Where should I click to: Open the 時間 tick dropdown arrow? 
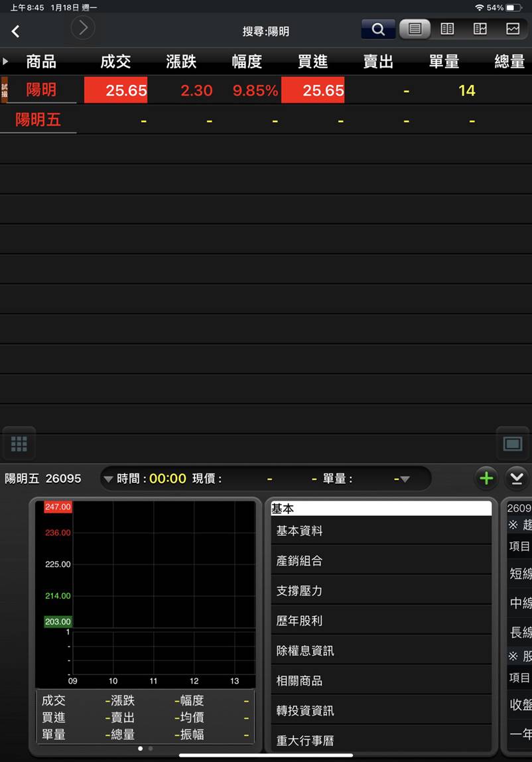pyautogui.click(x=108, y=479)
